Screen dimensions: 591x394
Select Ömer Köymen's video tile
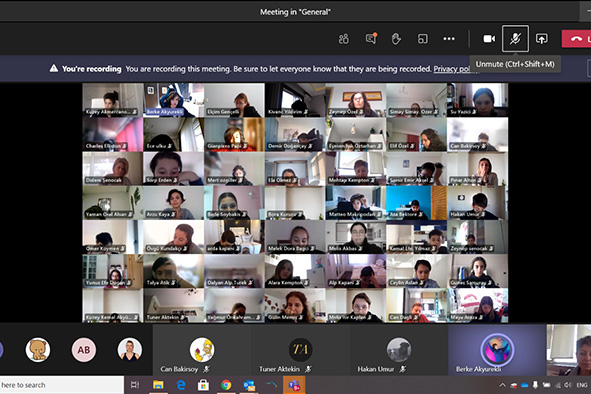[113, 237]
